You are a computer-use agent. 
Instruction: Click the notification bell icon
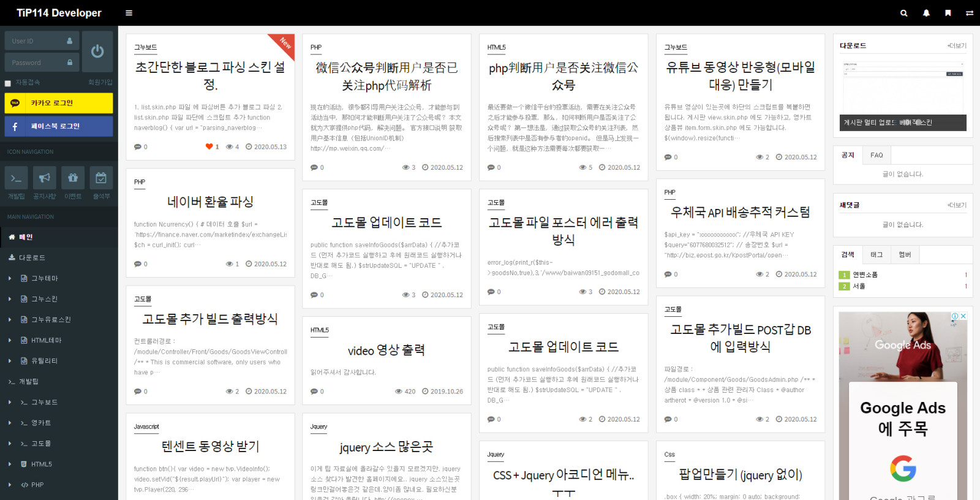coord(926,13)
